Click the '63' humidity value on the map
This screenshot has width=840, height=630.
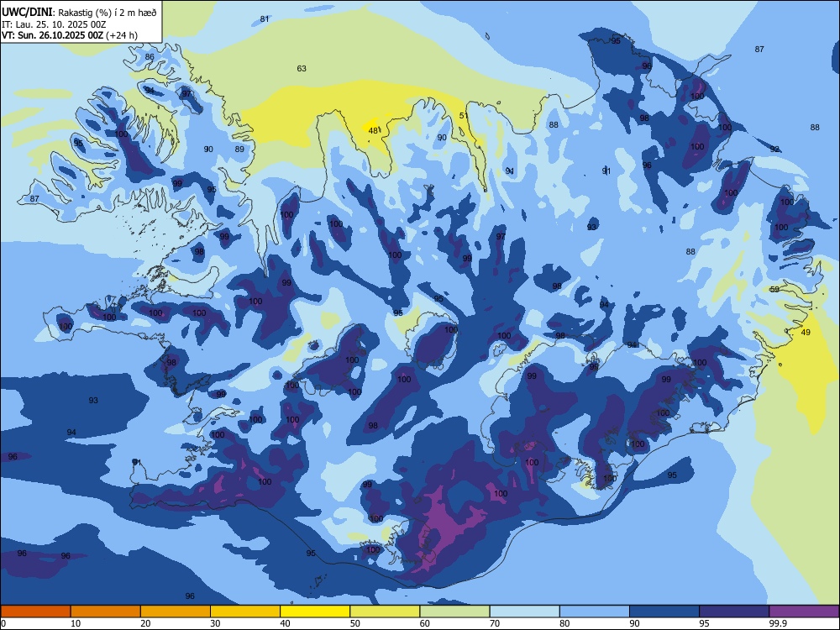(x=302, y=69)
